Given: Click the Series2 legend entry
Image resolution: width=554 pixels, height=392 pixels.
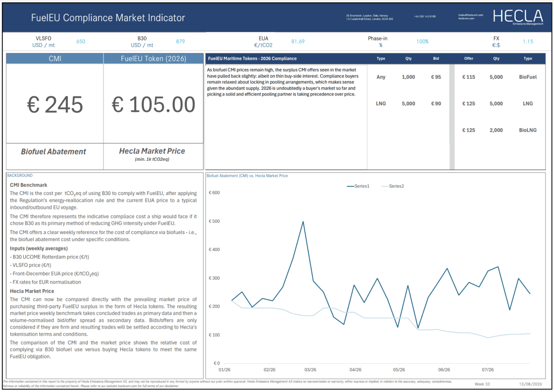Looking at the screenshot, I should [393, 186].
